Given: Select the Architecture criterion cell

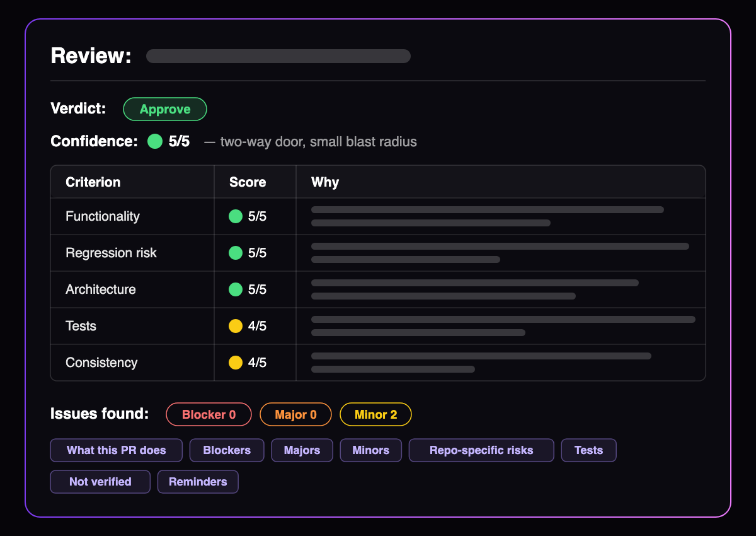Looking at the screenshot, I should pos(132,289).
